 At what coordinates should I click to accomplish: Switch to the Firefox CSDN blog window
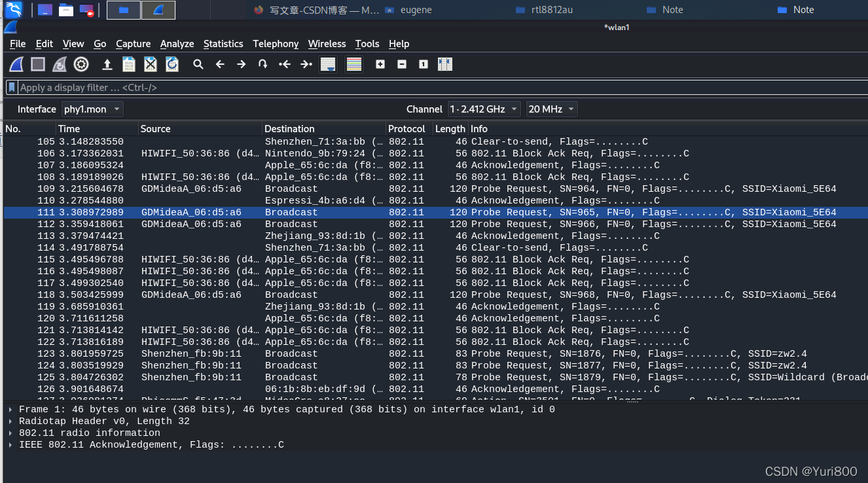pos(316,10)
